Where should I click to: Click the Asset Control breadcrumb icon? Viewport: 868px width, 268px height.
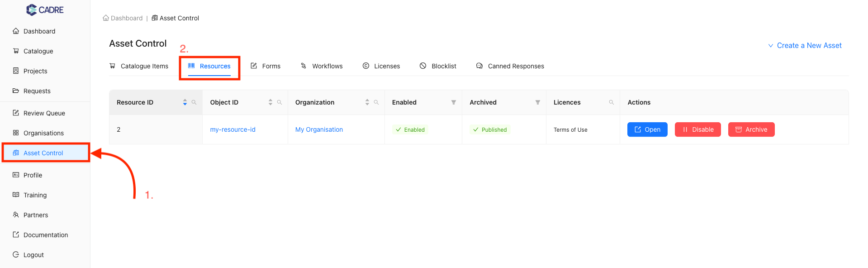pyautogui.click(x=155, y=18)
